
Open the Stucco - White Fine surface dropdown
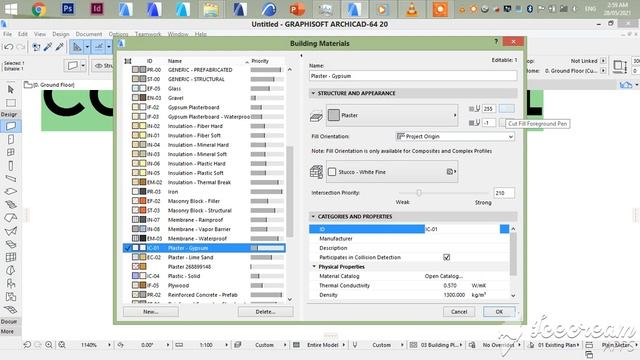point(392,172)
